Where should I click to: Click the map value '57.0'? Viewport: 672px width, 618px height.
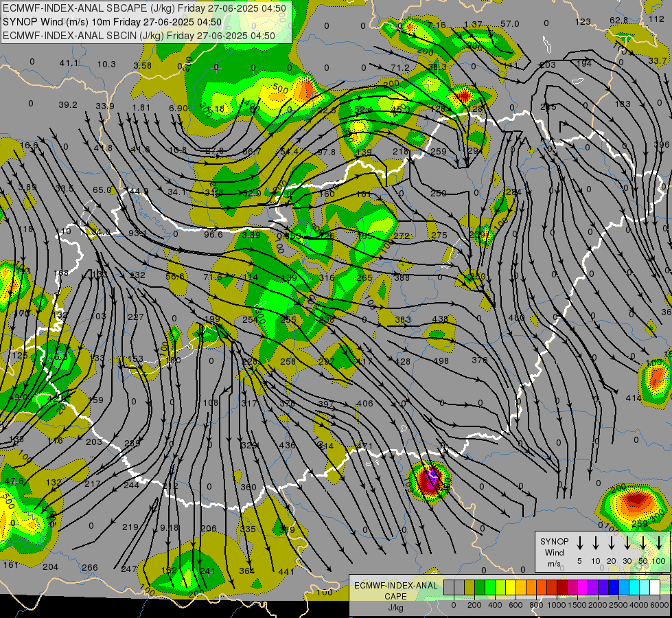pyautogui.click(x=509, y=24)
